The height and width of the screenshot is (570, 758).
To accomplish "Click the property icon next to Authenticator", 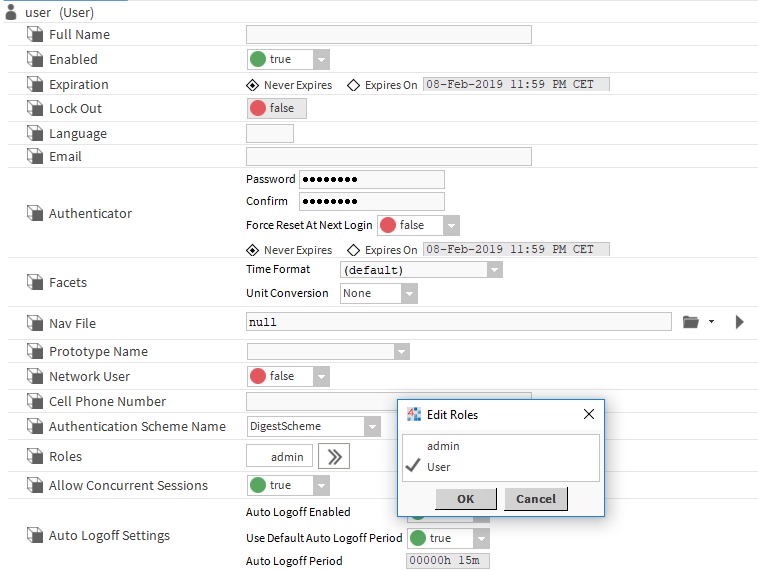I will point(35,213).
